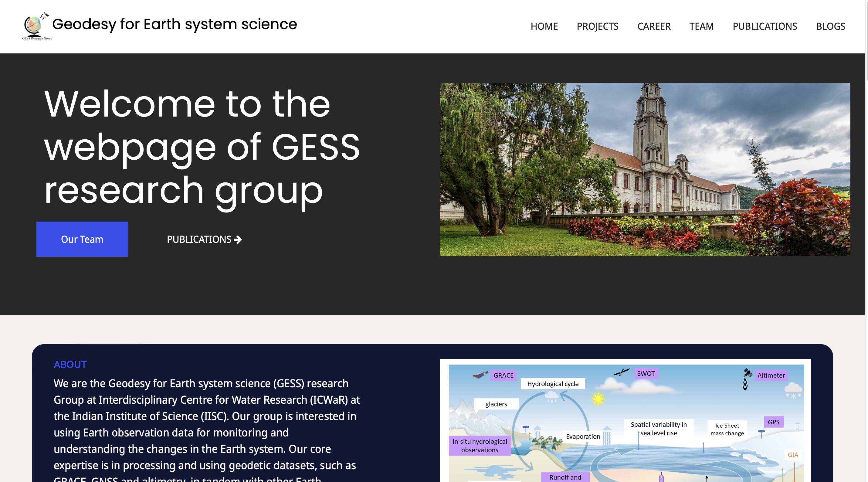This screenshot has height=482, width=868.
Task: Follow the PUBLICATIONS link in hero section
Action: point(199,240)
